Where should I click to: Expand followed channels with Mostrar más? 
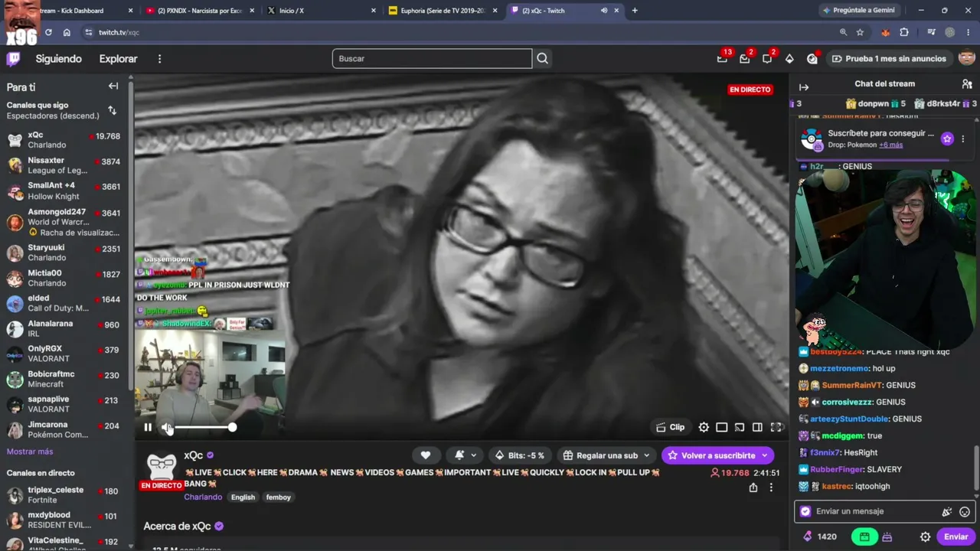tap(30, 452)
